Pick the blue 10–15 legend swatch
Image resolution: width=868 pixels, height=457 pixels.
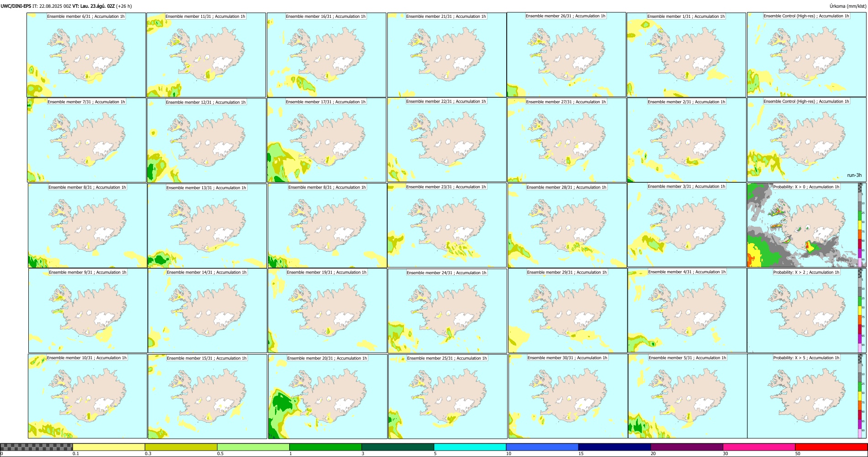click(x=542, y=447)
